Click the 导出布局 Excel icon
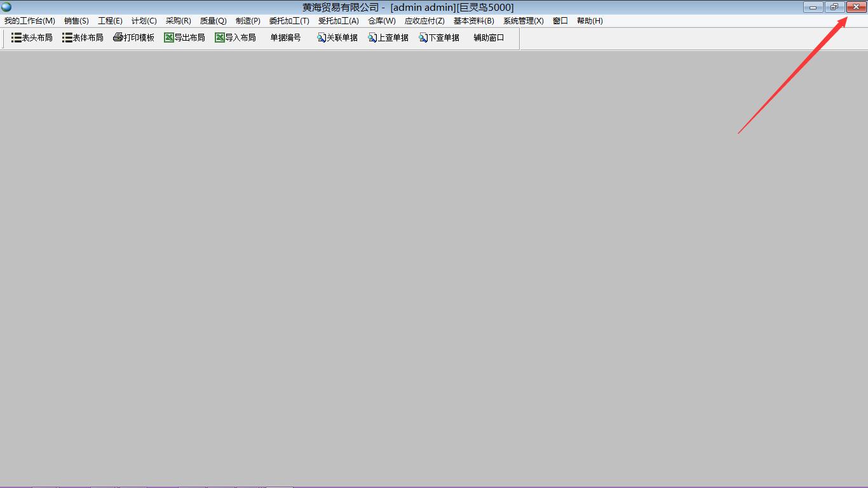This screenshot has height=488, width=868. pyautogui.click(x=169, y=37)
